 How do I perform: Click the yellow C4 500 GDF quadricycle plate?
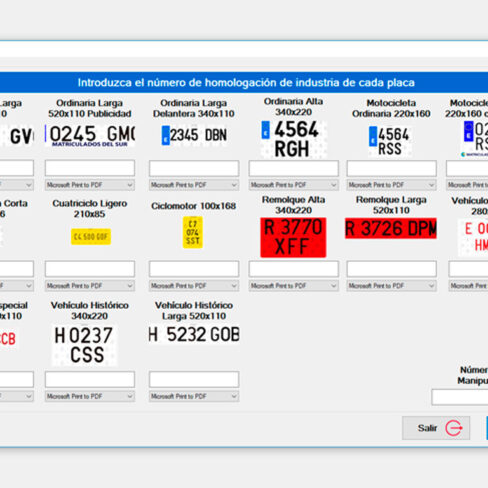(91, 237)
